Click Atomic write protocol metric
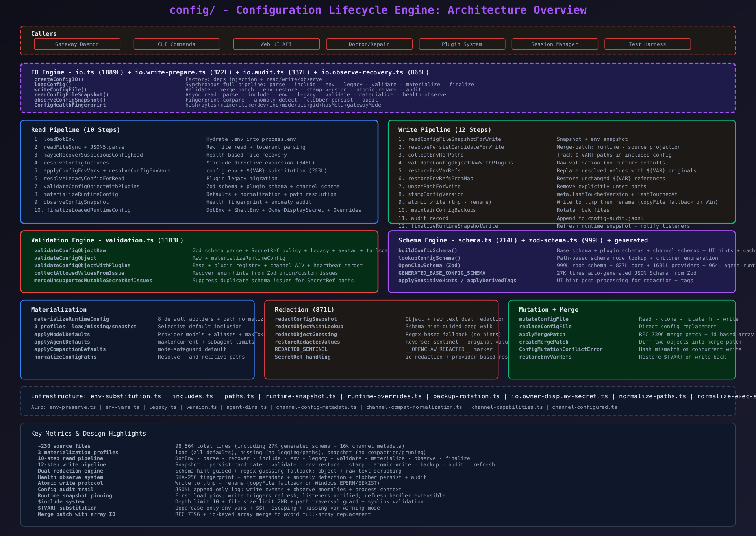756x536 pixels. (70, 483)
